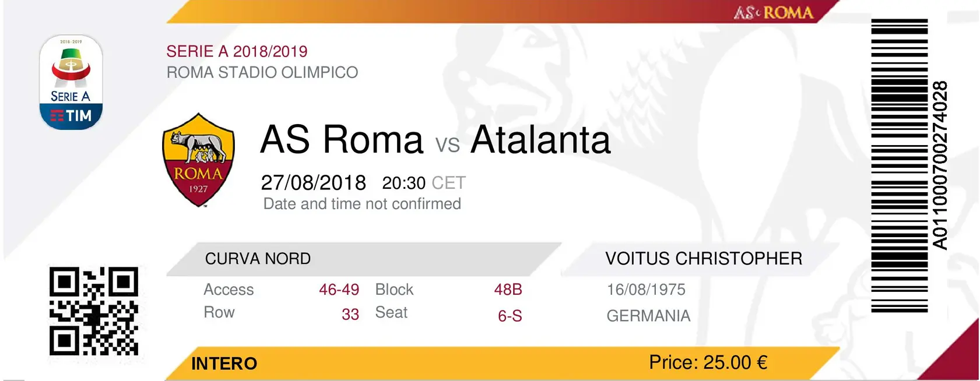Click the vertical barcode
The width and height of the screenshot is (980, 381).
[899, 165]
